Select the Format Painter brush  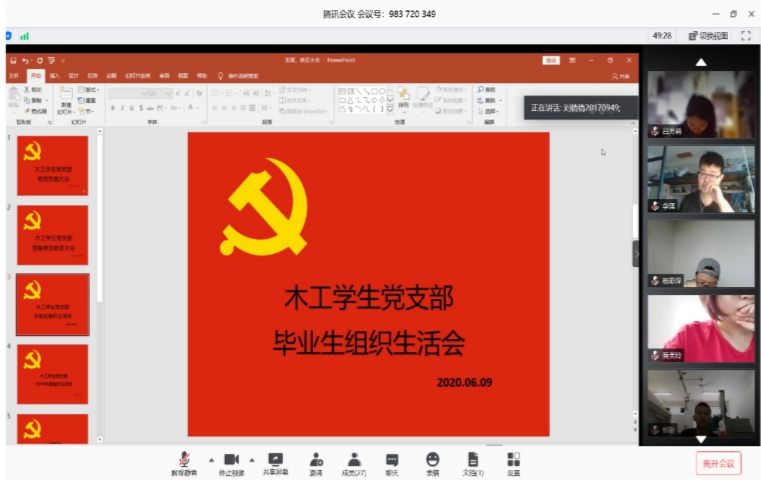pyautogui.click(x=35, y=111)
